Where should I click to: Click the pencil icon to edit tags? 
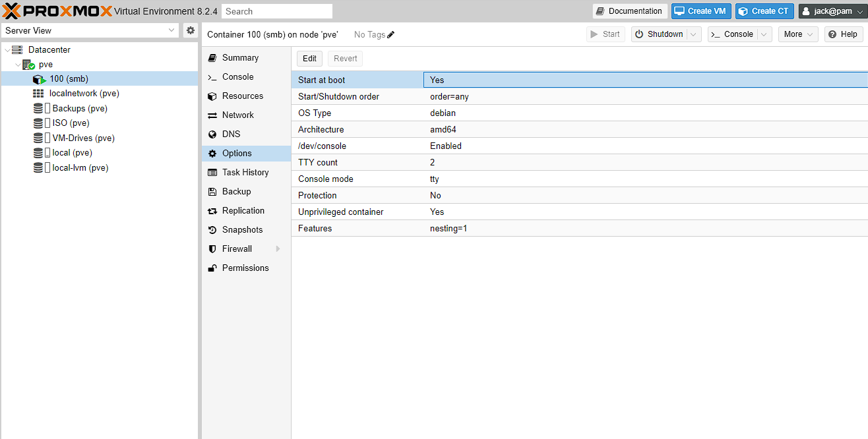[391, 34]
